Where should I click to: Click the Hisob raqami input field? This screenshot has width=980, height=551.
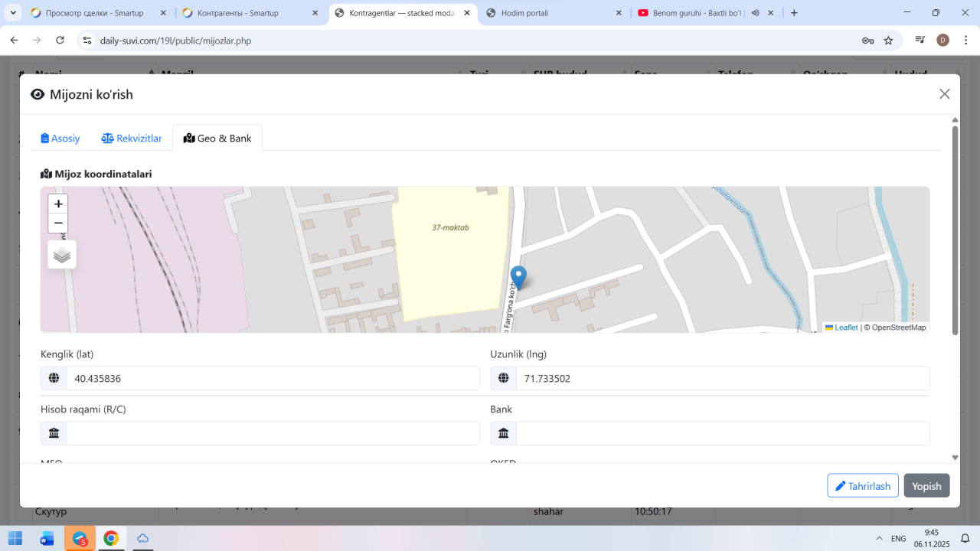[273, 433]
